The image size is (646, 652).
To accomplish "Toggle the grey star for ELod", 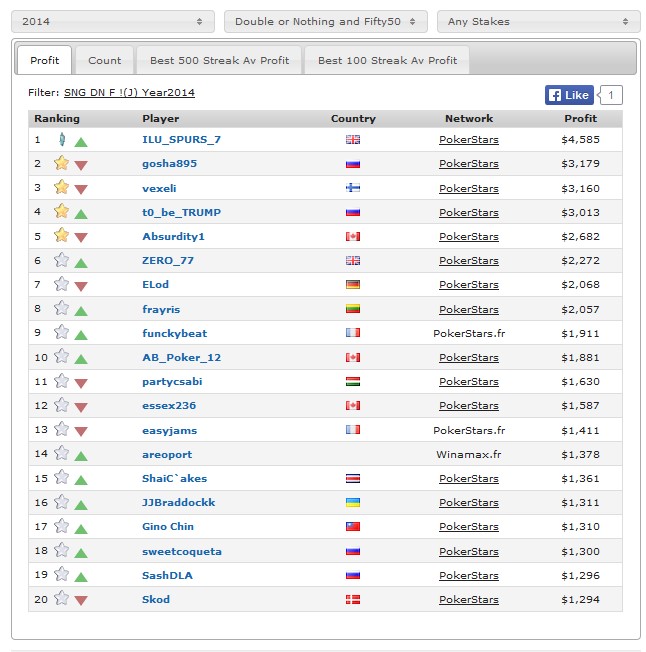I will pyautogui.click(x=61, y=284).
